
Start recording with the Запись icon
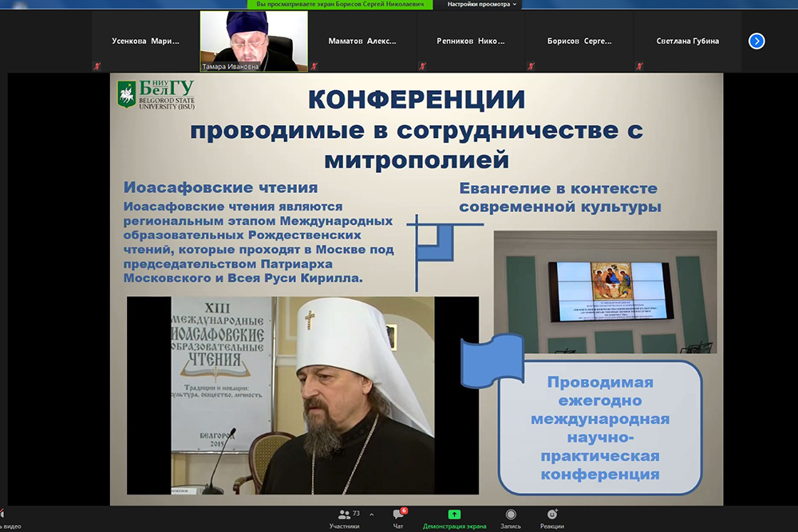click(x=511, y=515)
